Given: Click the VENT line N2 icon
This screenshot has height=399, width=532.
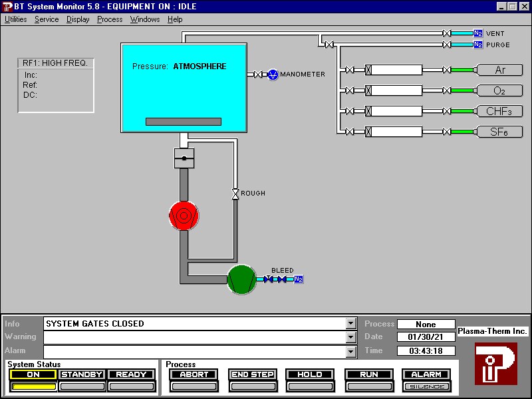Looking at the screenshot, I should coord(477,33).
